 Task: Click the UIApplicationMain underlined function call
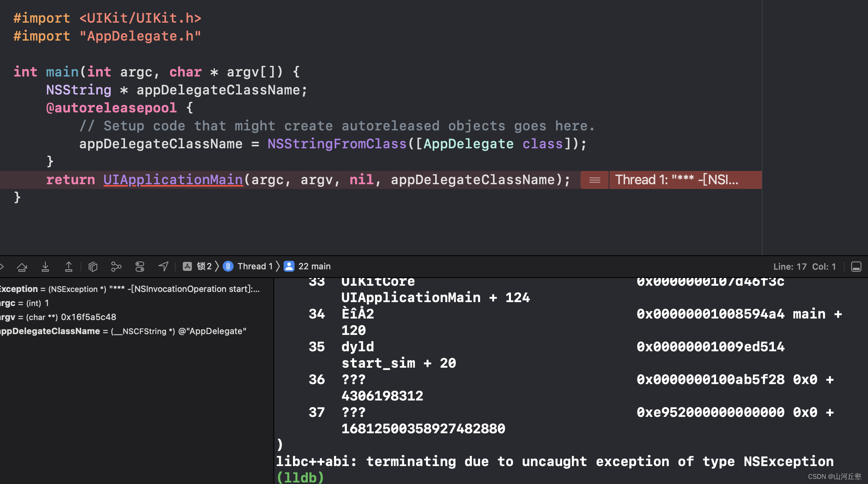(173, 180)
